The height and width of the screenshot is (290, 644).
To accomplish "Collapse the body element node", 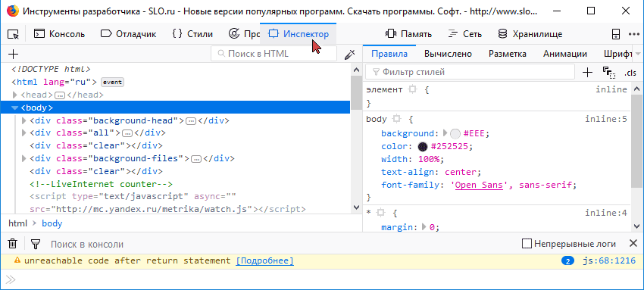I will (x=15, y=108).
